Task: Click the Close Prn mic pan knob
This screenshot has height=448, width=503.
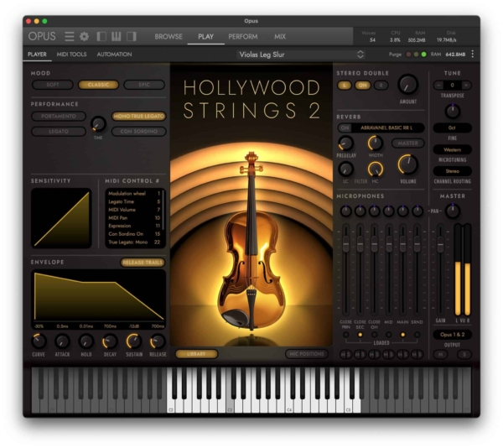Action: (x=345, y=211)
